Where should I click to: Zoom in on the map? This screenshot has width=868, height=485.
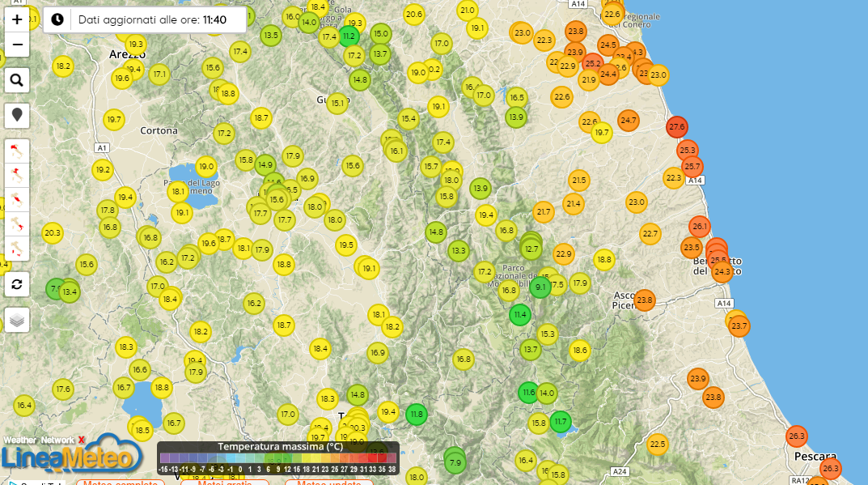(x=17, y=19)
